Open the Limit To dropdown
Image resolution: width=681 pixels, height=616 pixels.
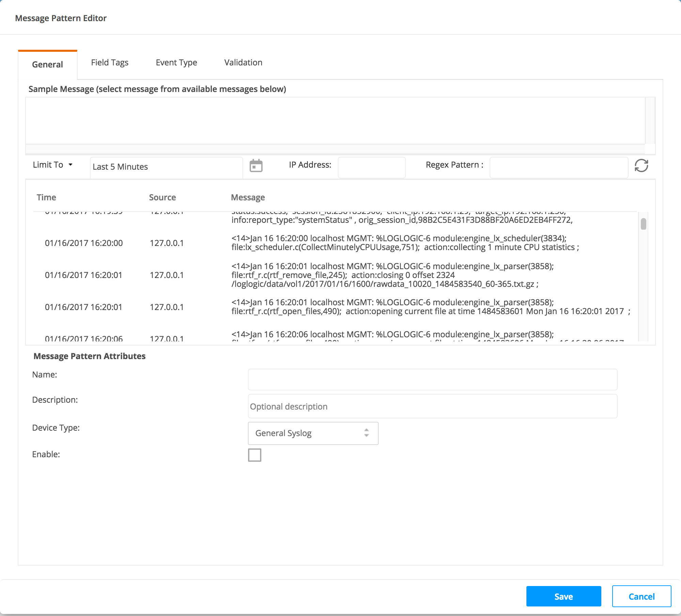coord(53,165)
